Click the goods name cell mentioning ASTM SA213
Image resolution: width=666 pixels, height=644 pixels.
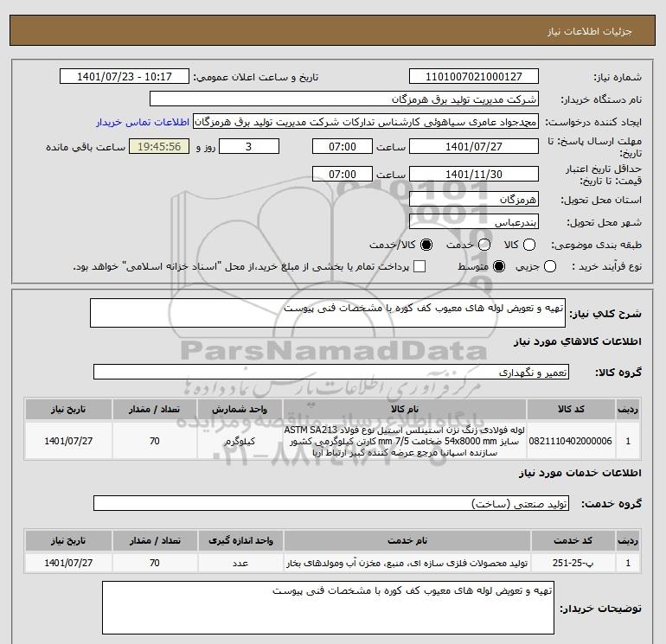(x=405, y=441)
